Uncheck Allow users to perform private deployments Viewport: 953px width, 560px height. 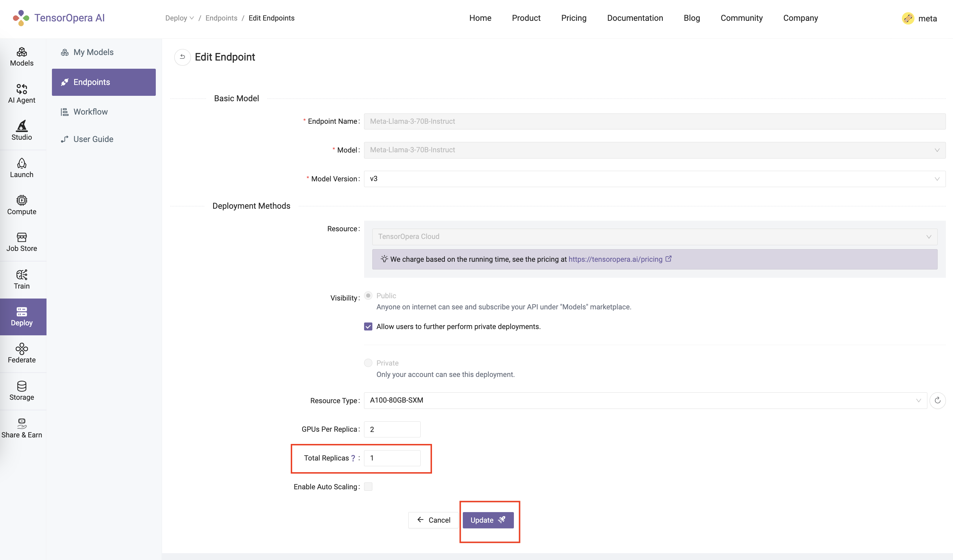click(x=368, y=326)
